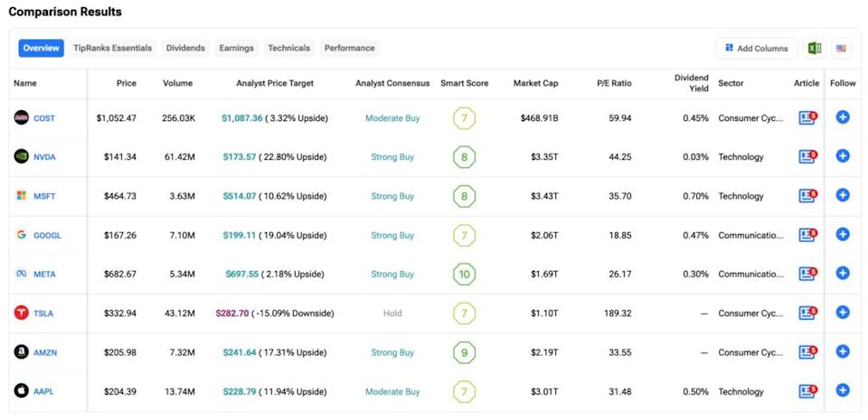Sort by the Market Cap header

coord(536,83)
